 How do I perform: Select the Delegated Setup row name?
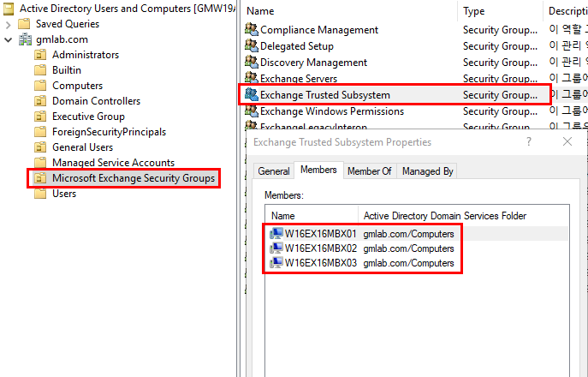click(297, 45)
